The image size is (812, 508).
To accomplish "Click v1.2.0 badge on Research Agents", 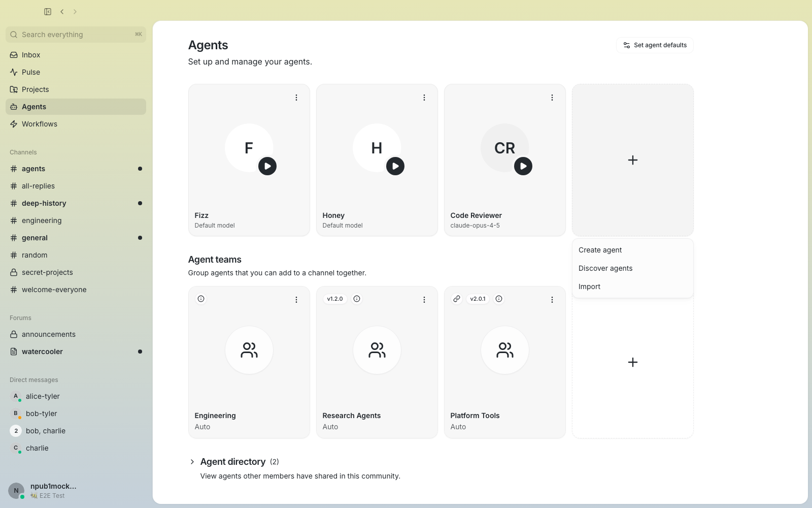I will coord(335,299).
